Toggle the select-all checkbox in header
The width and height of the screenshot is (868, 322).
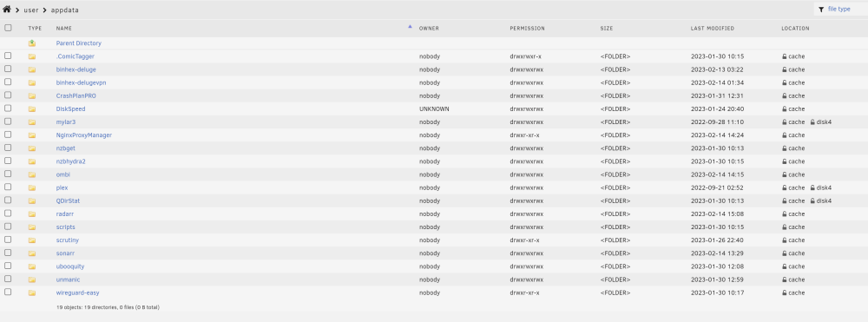[8, 28]
